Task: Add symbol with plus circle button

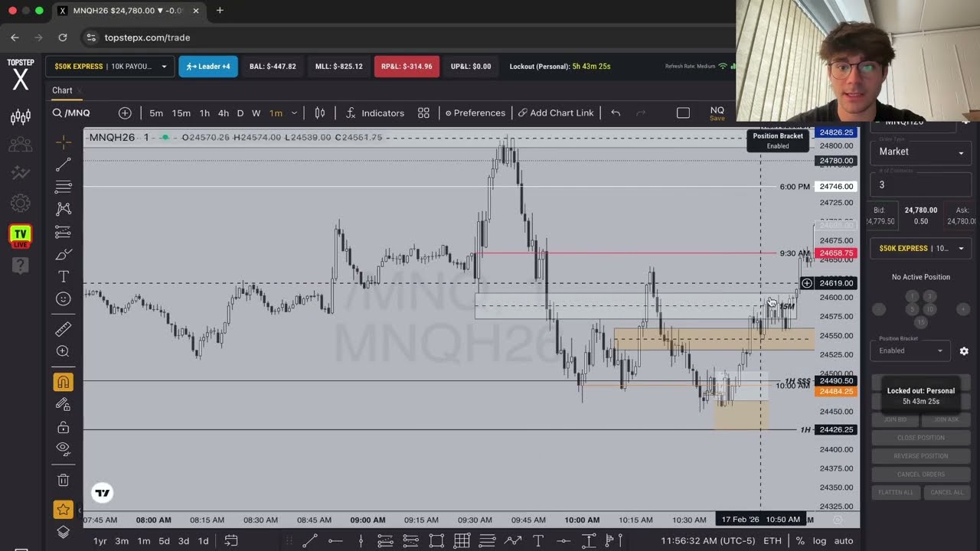Action: click(125, 112)
